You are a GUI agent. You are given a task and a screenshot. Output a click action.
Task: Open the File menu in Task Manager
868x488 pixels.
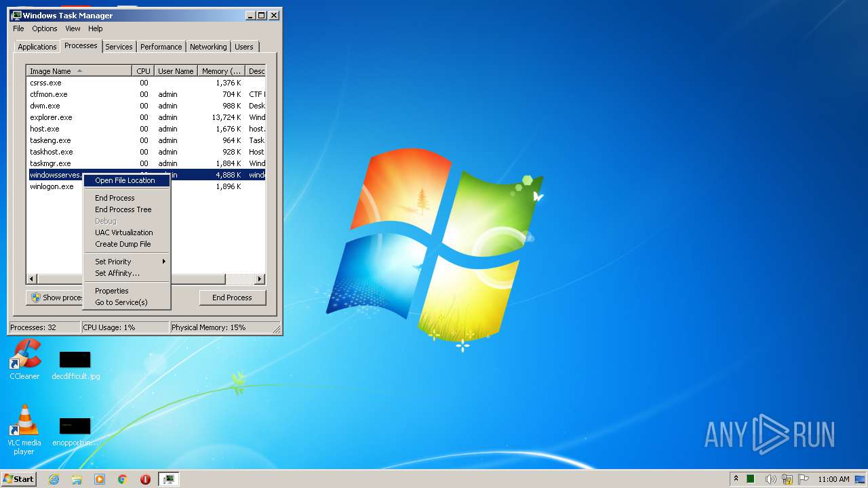[18, 28]
